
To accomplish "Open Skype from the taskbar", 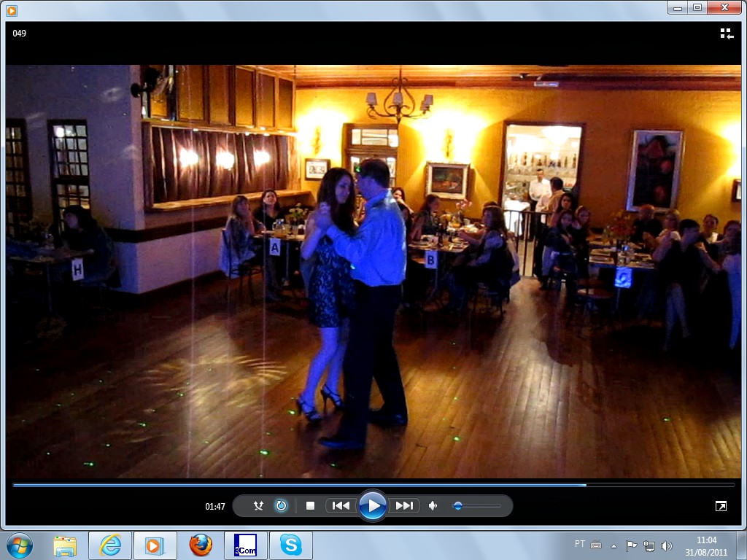I will (290, 545).
